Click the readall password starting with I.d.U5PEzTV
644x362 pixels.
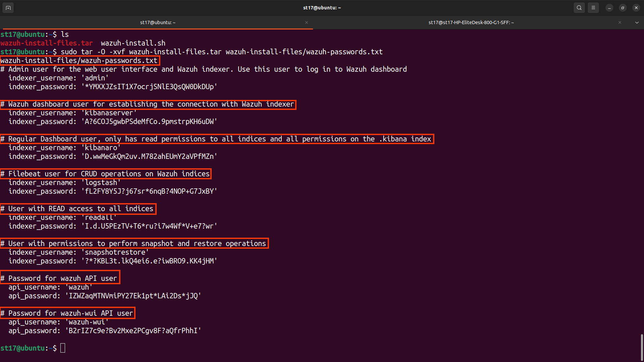tap(149, 226)
